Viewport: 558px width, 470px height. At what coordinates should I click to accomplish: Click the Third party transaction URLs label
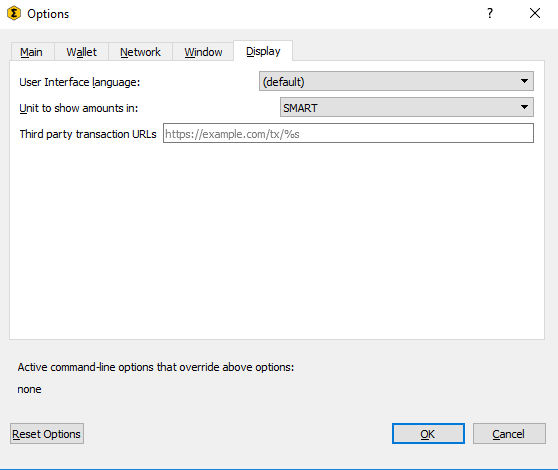[88, 134]
